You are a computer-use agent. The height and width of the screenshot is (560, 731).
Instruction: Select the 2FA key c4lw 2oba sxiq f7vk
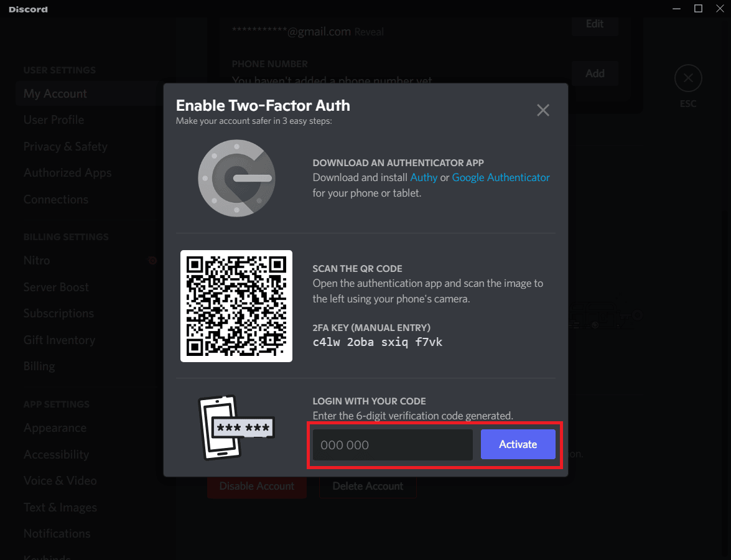(377, 342)
